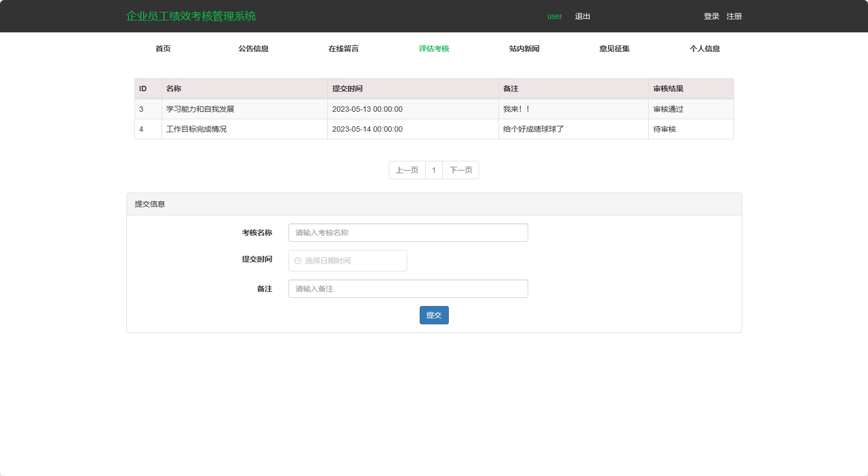Screen dimensions: 868x476
Task: Click the 备注 form label
Action: point(265,289)
